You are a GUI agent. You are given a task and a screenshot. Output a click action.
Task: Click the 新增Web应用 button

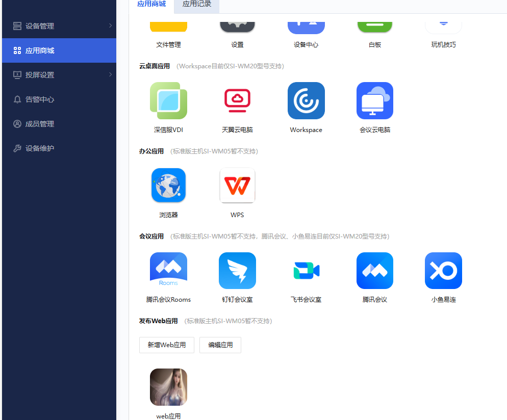tap(167, 345)
